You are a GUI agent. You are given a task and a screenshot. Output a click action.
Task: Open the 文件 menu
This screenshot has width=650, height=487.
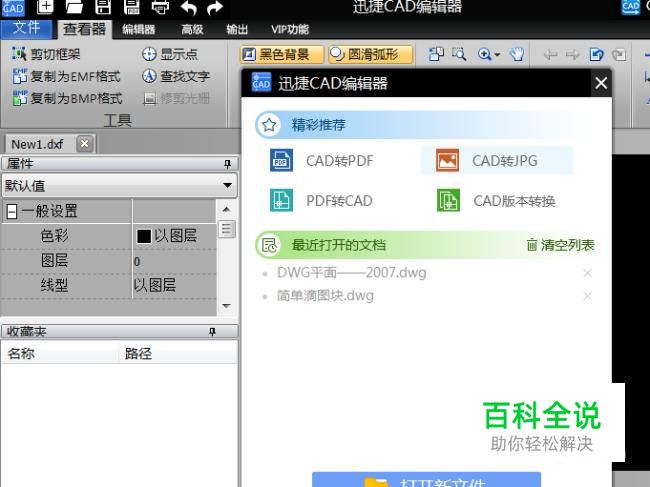26,28
